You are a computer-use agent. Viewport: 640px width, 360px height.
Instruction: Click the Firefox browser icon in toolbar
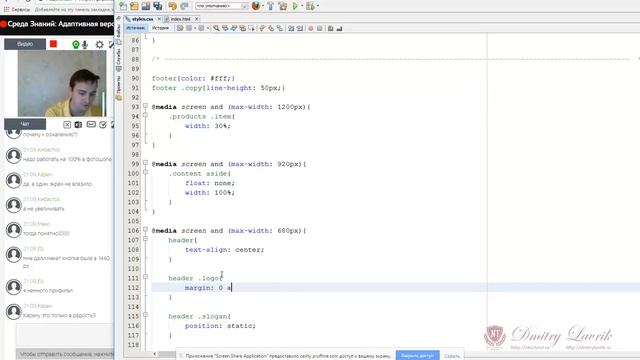256,6
